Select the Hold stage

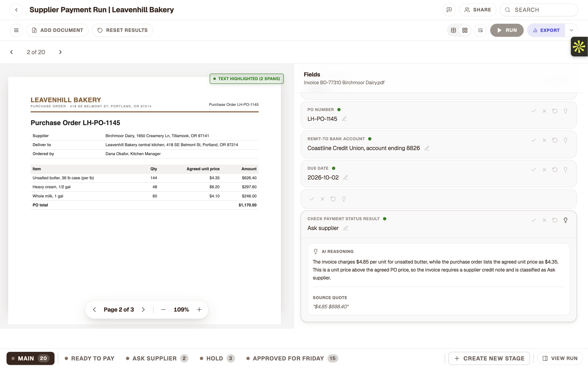click(x=217, y=358)
